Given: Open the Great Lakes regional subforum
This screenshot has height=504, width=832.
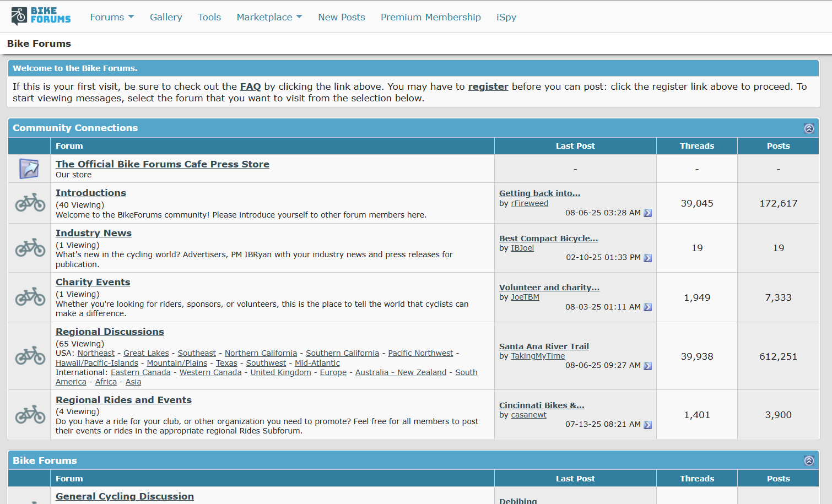Looking at the screenshot, I should [x=146, y=353].
